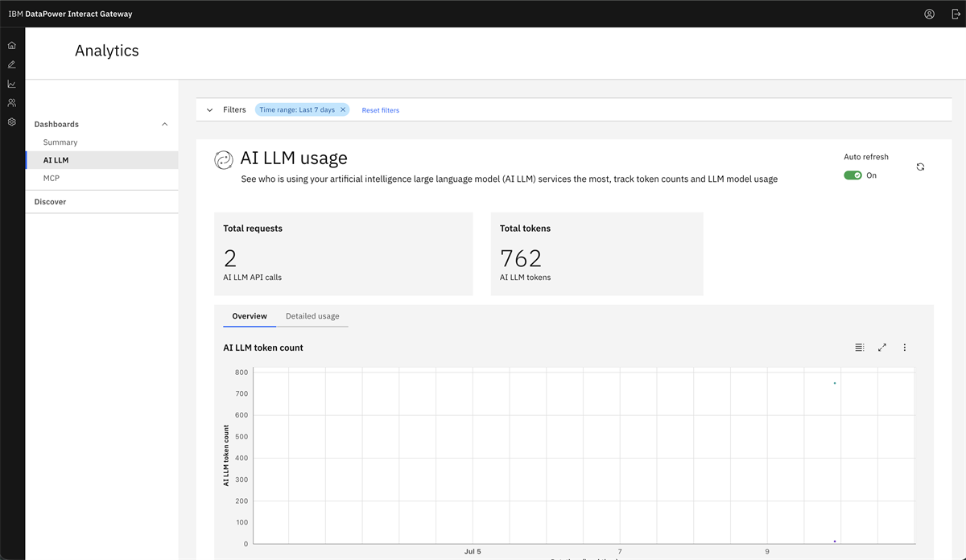Click the x-axis label 9

767,552
